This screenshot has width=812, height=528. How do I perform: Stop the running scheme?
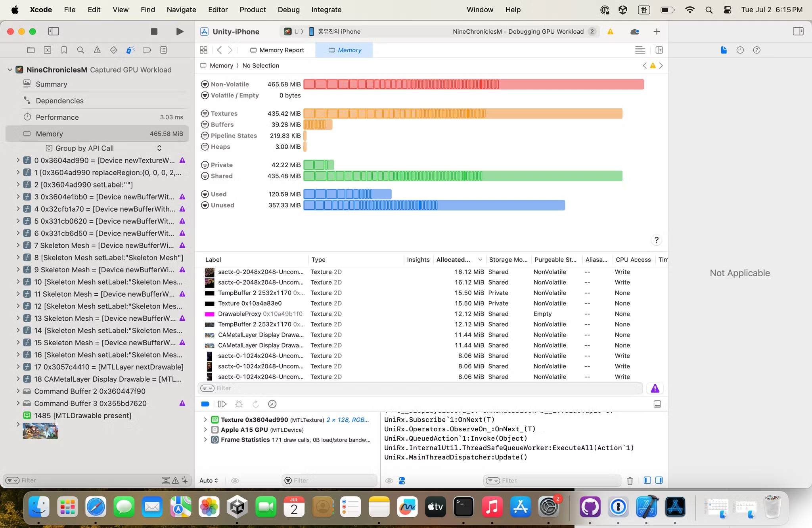pyautogui.click(x=154, y=31)
